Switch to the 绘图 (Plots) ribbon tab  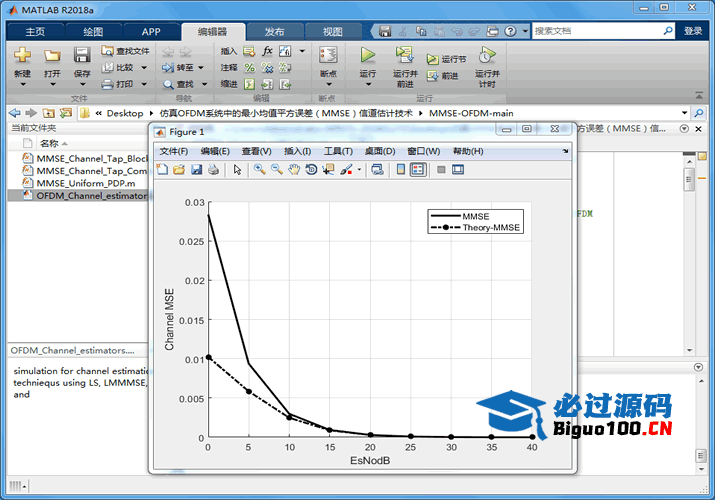coord(93,31)
